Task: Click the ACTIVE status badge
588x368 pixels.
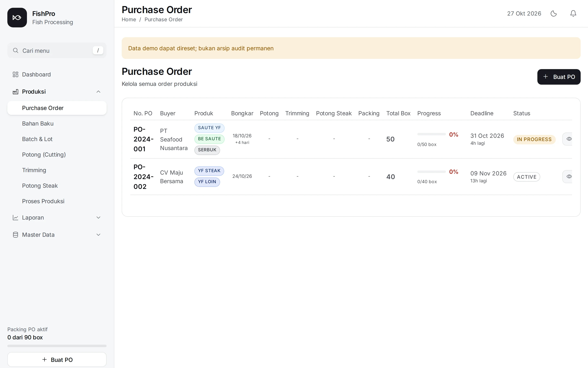Action: (x=527, y=177)
